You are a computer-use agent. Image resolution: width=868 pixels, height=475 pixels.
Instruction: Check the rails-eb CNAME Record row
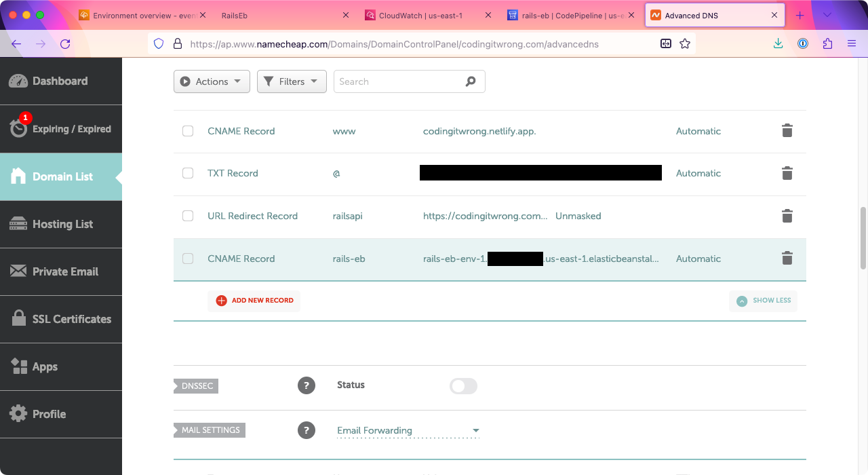(188, 259)
